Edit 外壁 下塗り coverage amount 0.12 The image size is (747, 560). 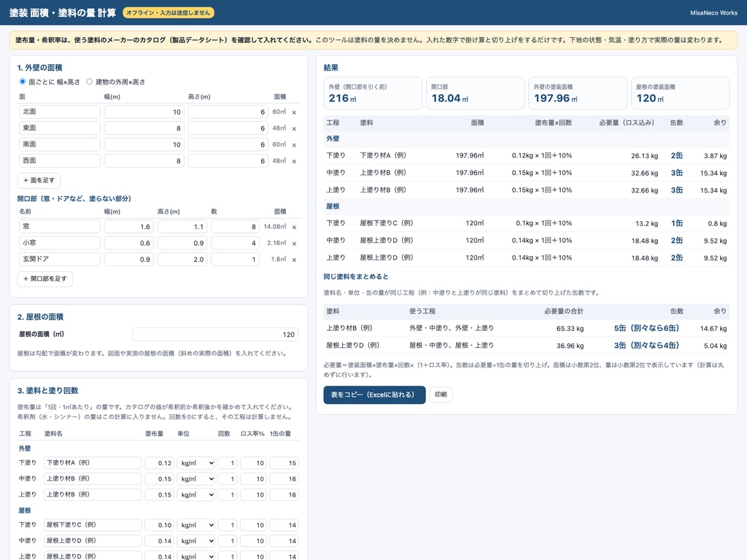[159, 463]
